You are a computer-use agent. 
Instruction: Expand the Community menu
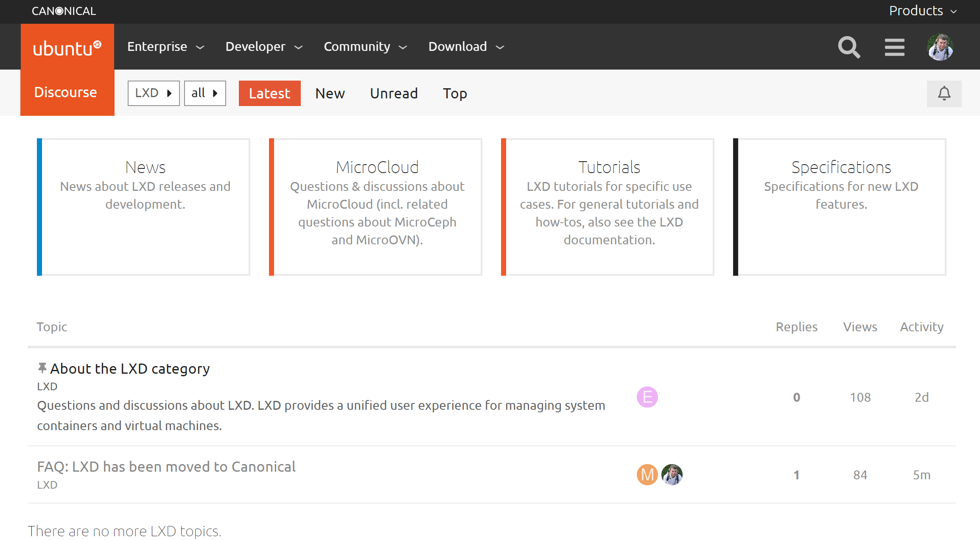(x=365, y=47)
